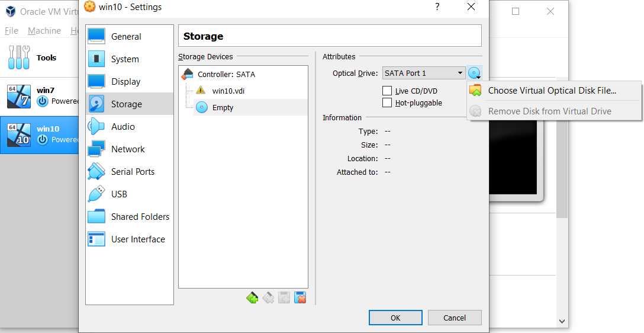Select the Storage settings category

pos(130,104)
